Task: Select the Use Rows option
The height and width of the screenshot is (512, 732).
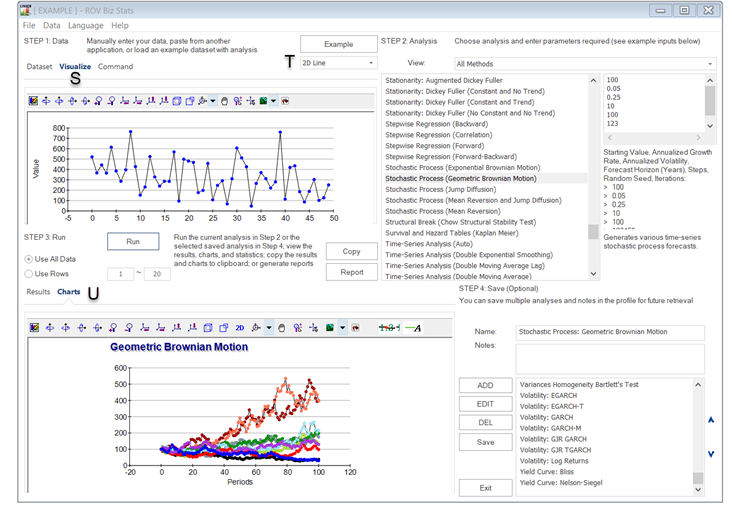Action: 29,274
